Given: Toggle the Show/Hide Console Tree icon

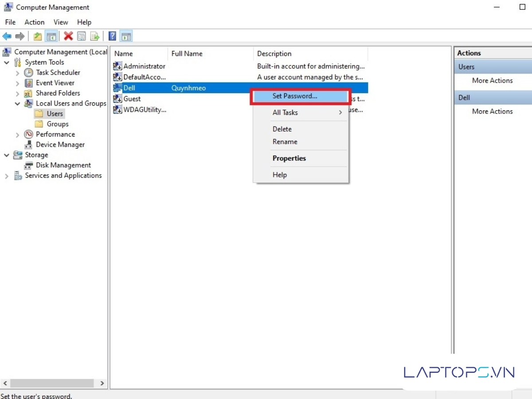Looking at the screenshot, I should 51,36.
